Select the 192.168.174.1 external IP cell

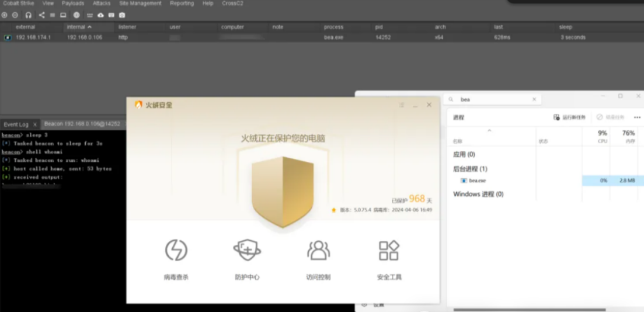(x=33, y=37)
